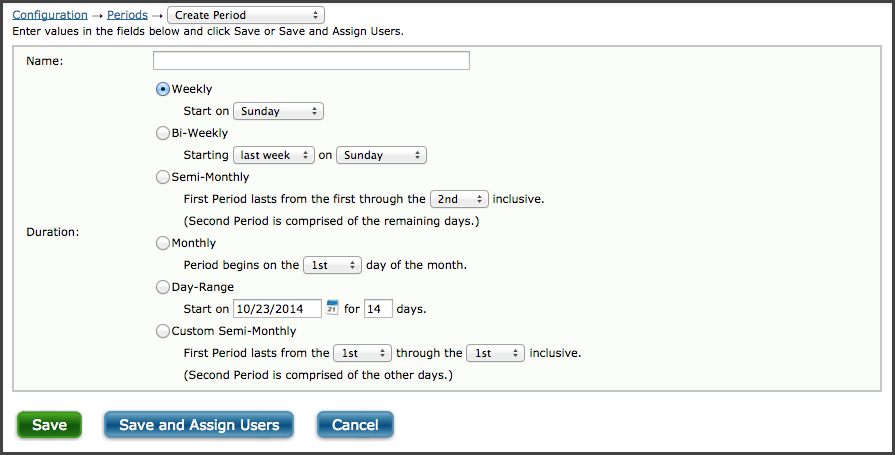Open the Bi-Weekly day-of-week Sunday dropdown
Viewport: 895px width, 455px height.
[381, 155]
